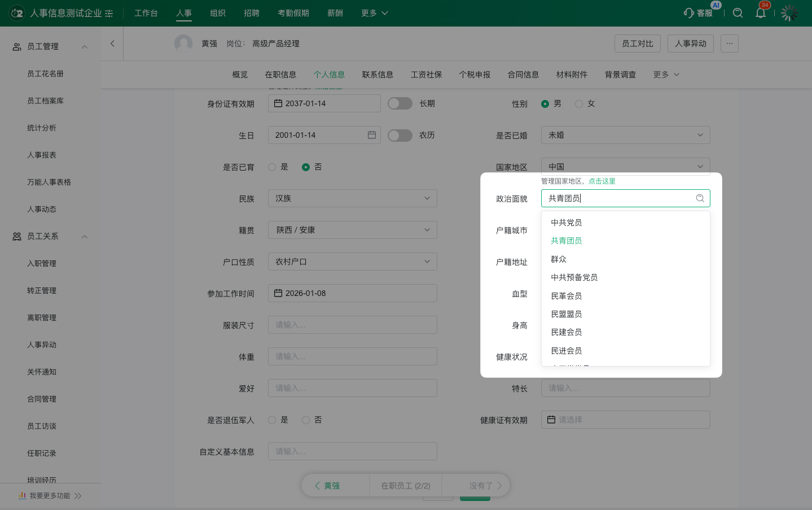This screenshot has width=812, height=510.
Task: Open calendar icon in 生日 field
Action: tap(372, 135)
